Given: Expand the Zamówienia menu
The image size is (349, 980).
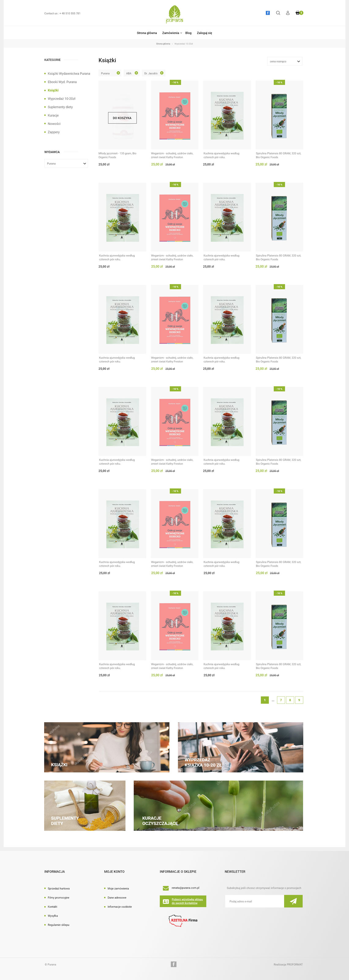Looking at the screenshot, I should click(172, 33).
